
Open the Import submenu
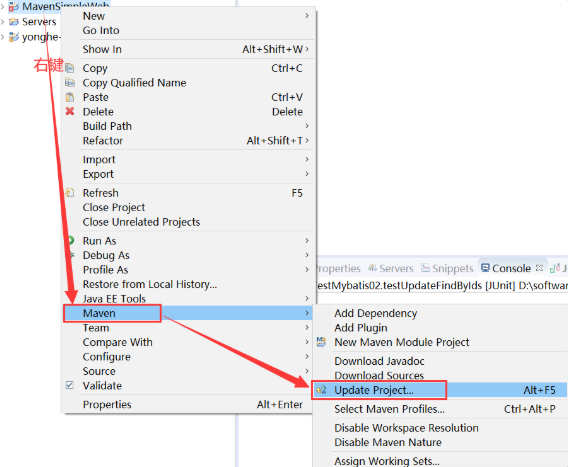(x=307, y=159)
